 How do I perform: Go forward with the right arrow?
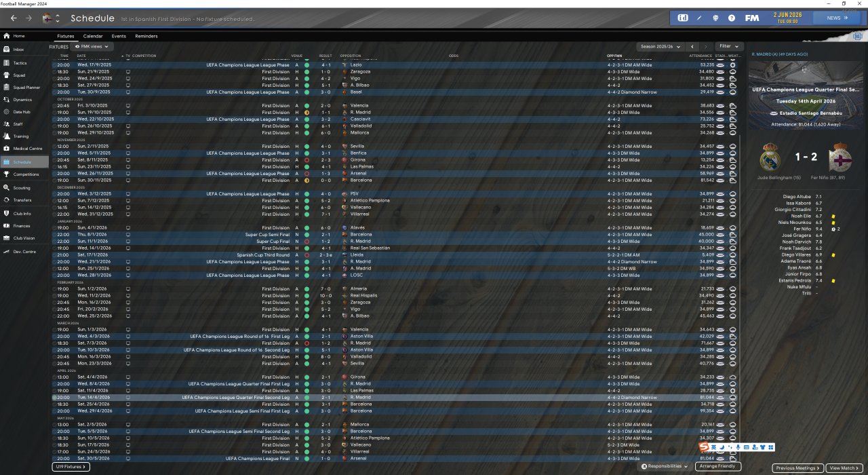[28, 18]
